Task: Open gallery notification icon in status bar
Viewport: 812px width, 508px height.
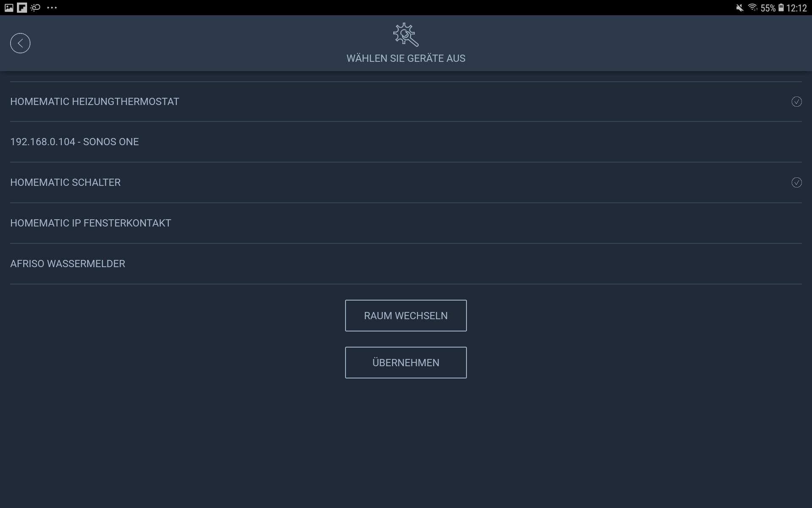Action: click(x=9, y=8)
